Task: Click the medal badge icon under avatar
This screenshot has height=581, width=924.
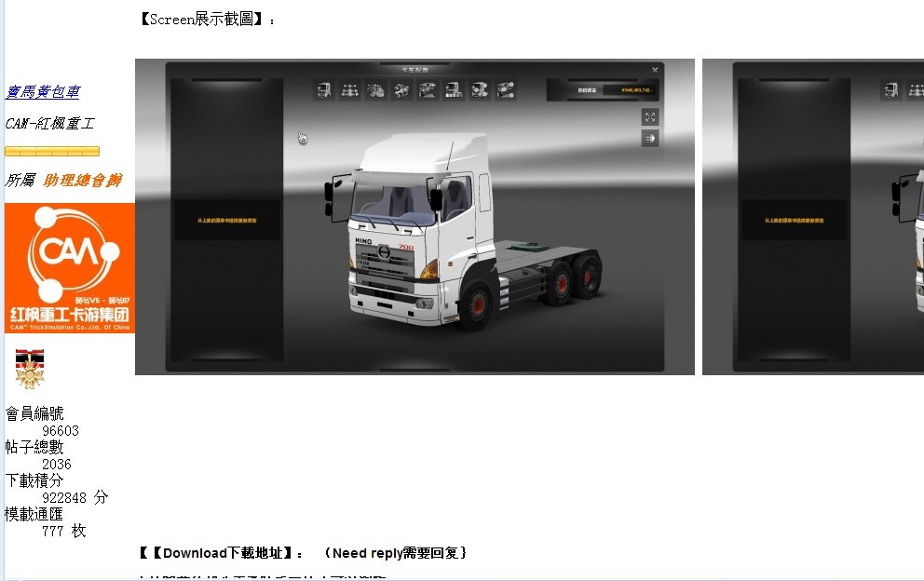Action: (30, 369)
